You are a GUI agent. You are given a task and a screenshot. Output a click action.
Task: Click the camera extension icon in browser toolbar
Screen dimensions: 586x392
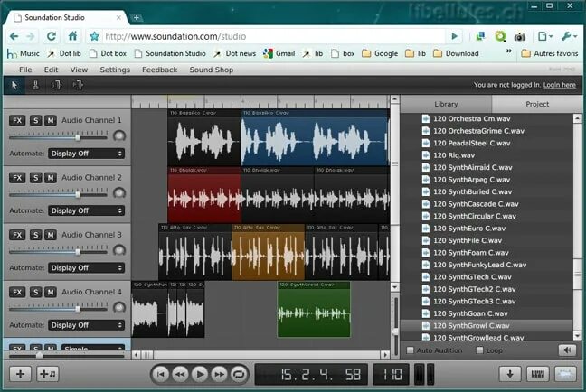pyautogui.click(x=519, y=37)
